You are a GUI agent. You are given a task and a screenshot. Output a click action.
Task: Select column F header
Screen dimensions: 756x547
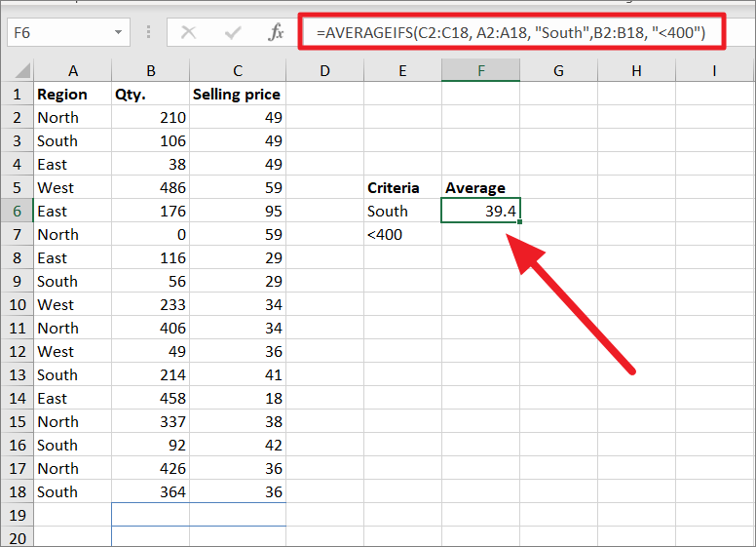[x=480, y=70]
